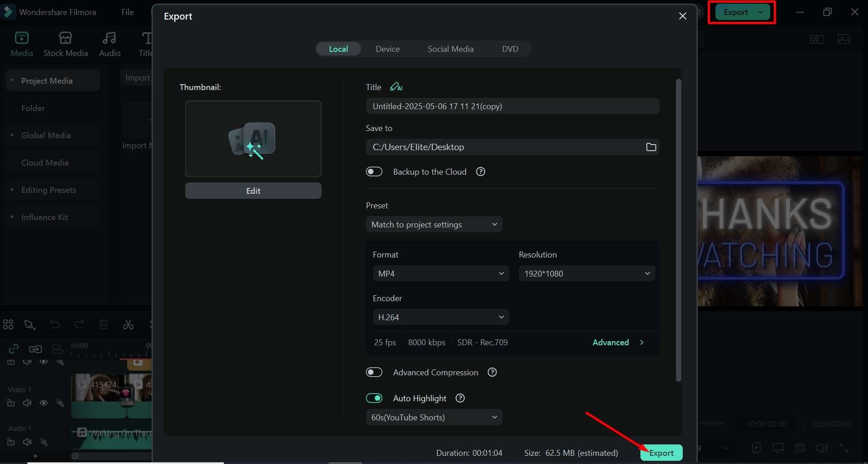Turn on Advanced Compression
Image resolution: width=868 pixels, height=464 pixels.
374,372
